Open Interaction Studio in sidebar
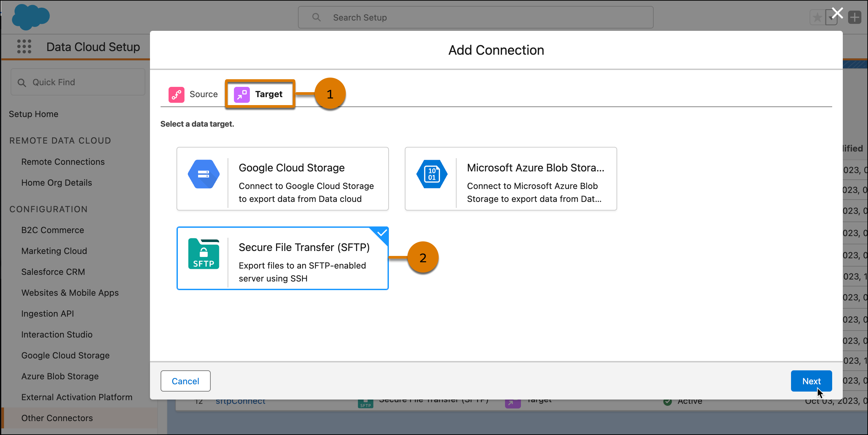The image size is (868, 435). (x=57, y=335)
